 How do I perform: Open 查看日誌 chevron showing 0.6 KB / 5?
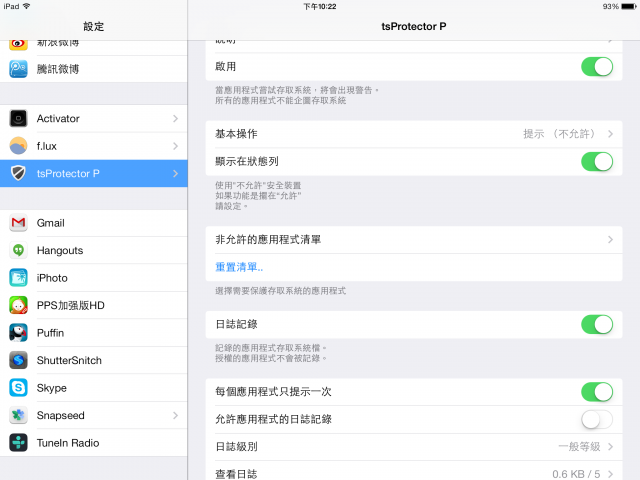(611, 474)
